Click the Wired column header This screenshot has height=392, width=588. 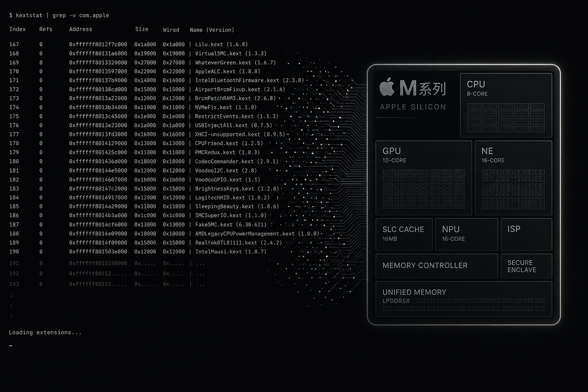click(171, 30)
